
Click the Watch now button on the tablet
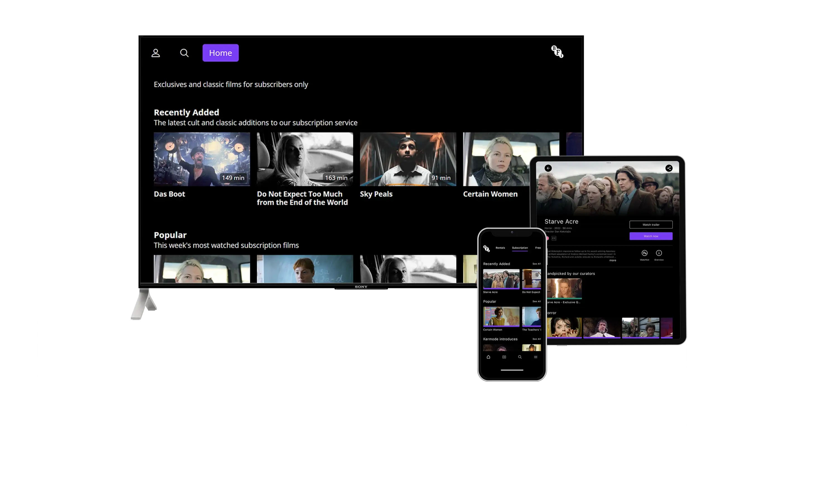coord(651,236)
